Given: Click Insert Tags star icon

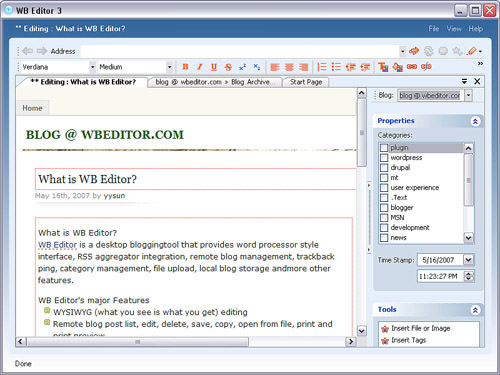Looking at the screenshot, I should (x=385, y=341).
